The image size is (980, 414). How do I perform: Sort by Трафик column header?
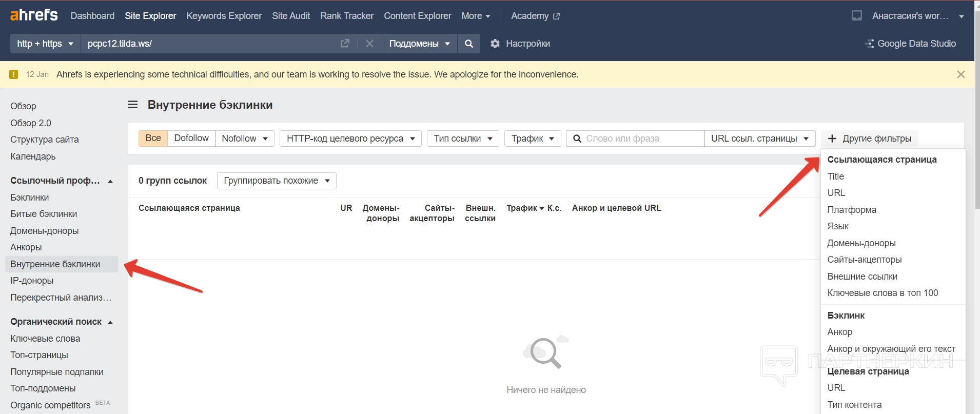coord(525,208)
